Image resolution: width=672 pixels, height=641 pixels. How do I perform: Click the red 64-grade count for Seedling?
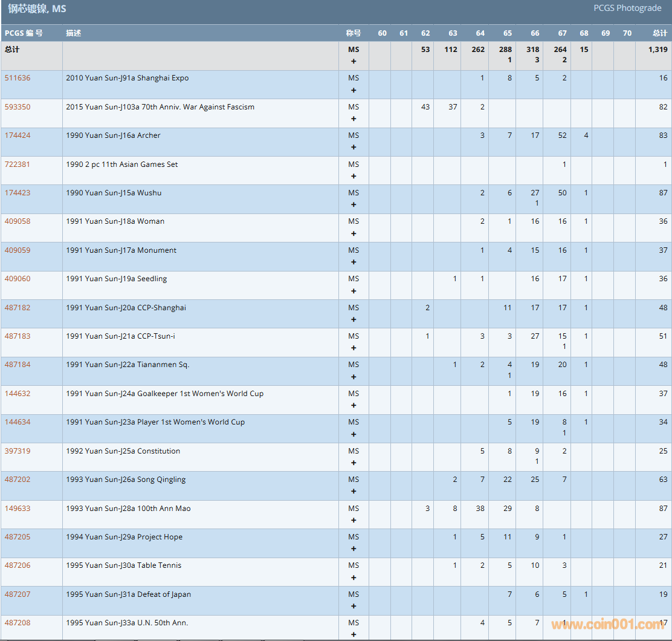pyautogui.click(x=482, y=279)
